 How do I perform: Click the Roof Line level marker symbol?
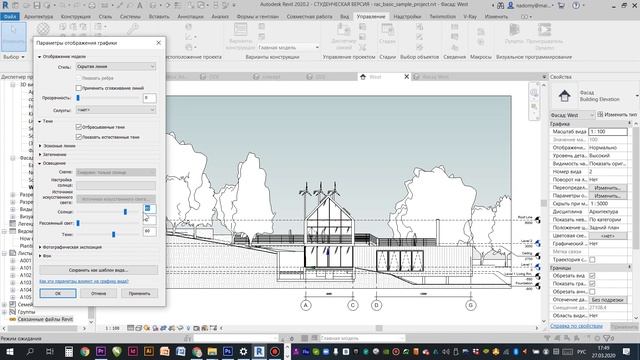pyautogui.click(x=538, y=220)
